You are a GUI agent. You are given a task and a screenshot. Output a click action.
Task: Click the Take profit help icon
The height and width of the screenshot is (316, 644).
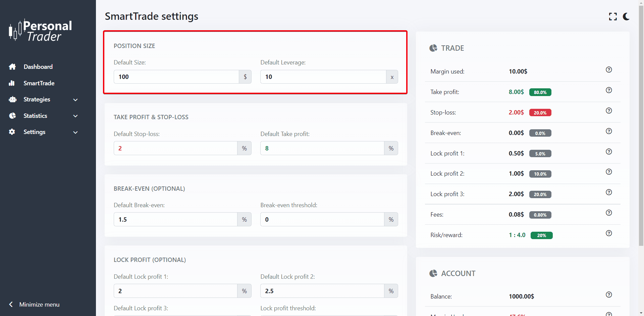[609, 90]
